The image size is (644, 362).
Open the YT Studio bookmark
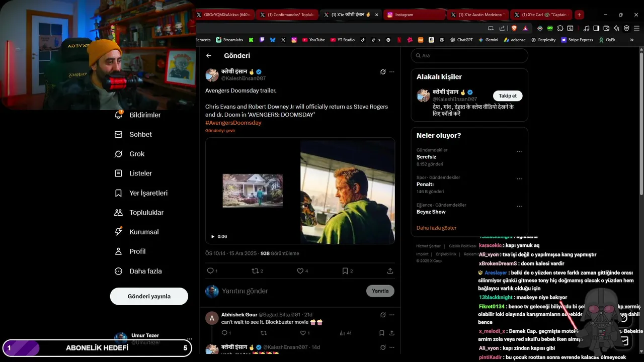(x=343, y=40)
